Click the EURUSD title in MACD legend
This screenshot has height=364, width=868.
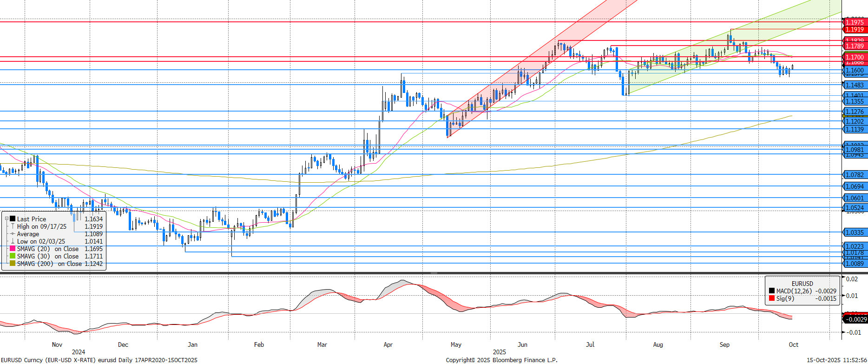[802, 284]
